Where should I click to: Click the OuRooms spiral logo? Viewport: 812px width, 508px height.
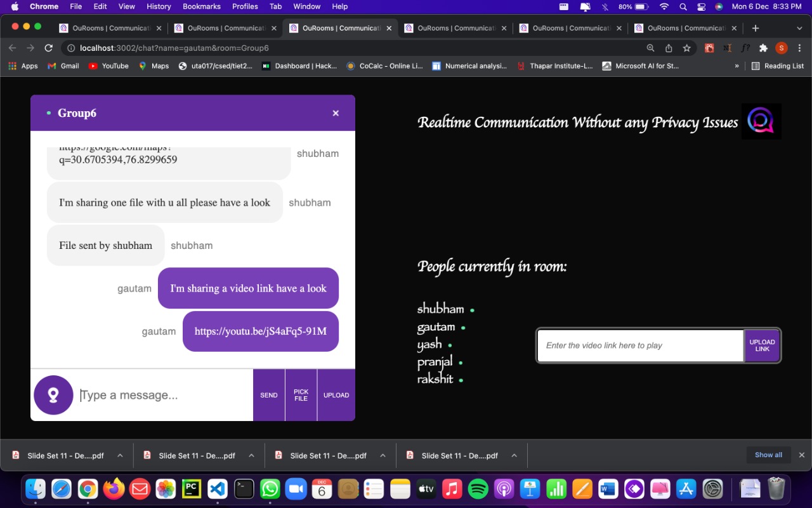pos(761,121)
